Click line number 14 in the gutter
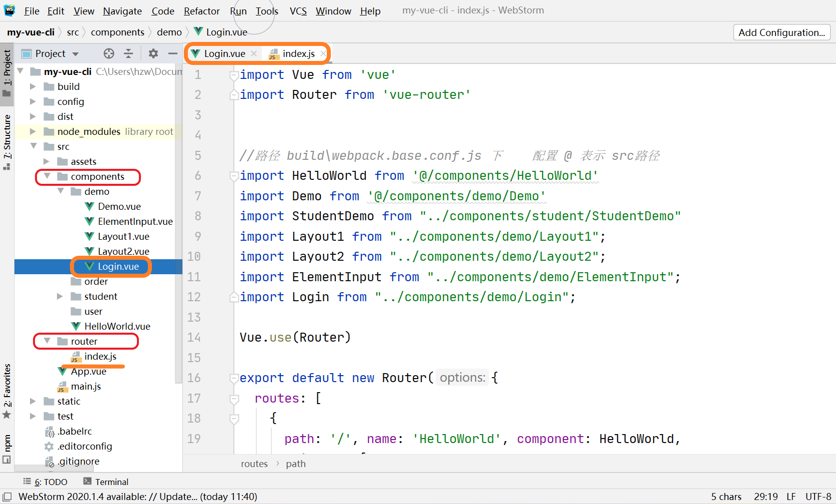Image resolution: width=836 pixels, height=504 pixels. coord(194,338)
